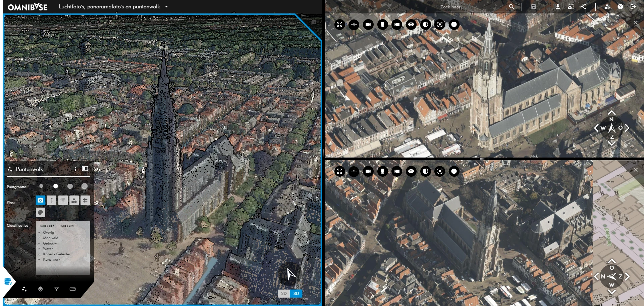Click contrast icon in lower aerial photo

point(425,171)
